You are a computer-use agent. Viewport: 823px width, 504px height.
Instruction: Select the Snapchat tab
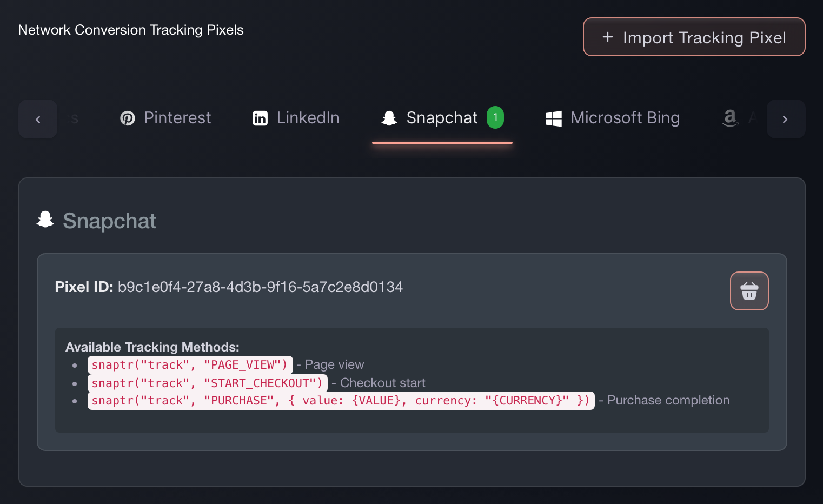coord(442,118)
